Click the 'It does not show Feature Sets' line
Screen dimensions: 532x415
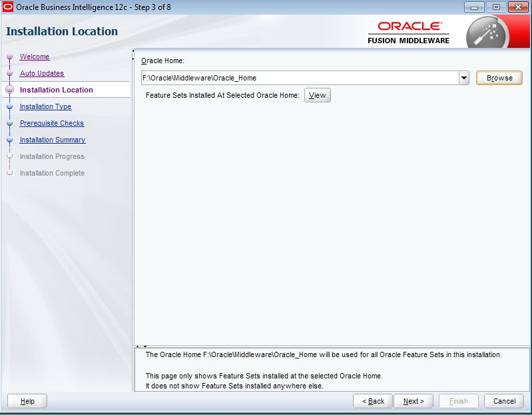(x=234, y=386)
